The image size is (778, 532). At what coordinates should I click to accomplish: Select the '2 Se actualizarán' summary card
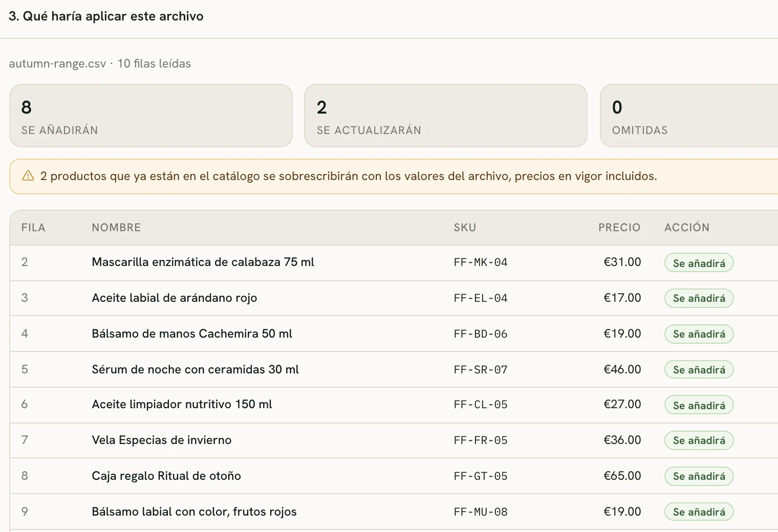[x=446, y=116]
